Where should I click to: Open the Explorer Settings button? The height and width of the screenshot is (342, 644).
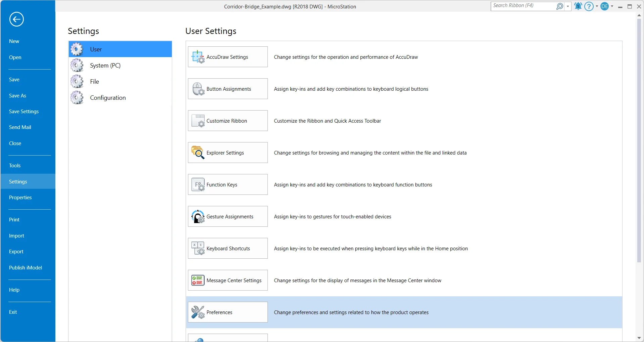pyautogui.click(x=228, y=153)
